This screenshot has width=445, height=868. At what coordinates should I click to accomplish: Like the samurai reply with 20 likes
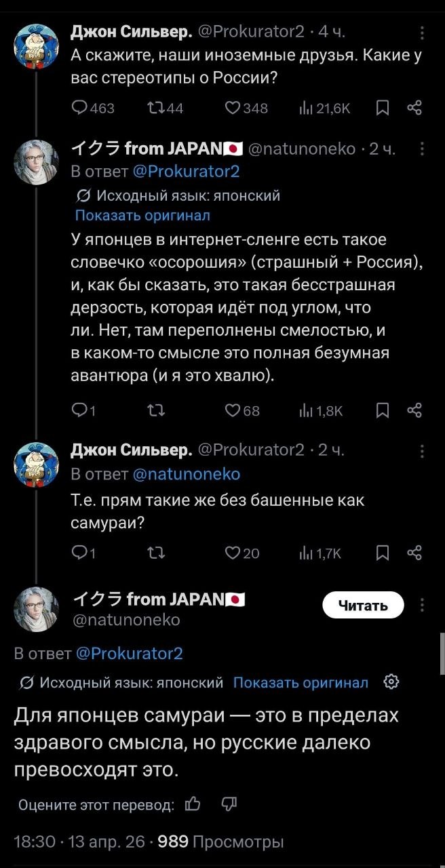pyautogui.click(x=235, y=553)
